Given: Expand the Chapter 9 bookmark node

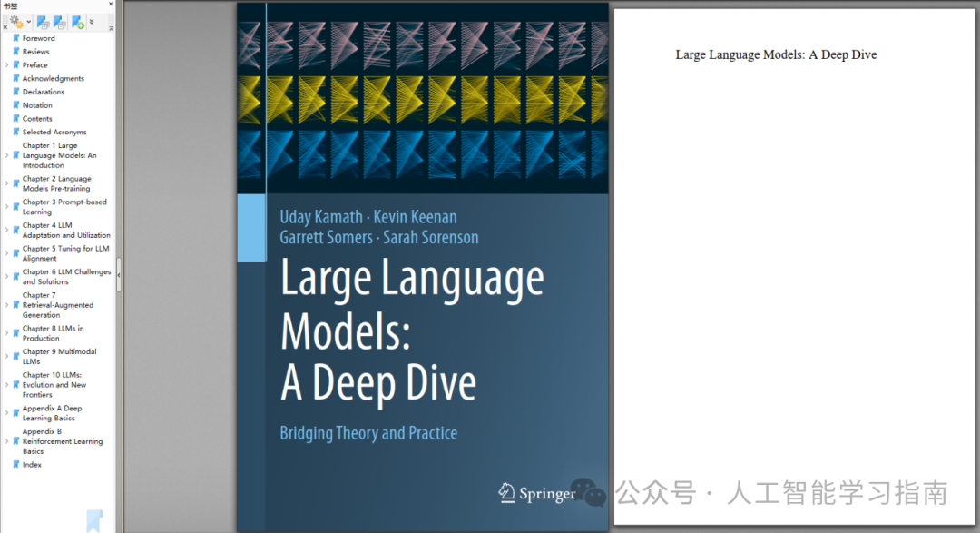Looking at the screenshot, I should [7, 356].
